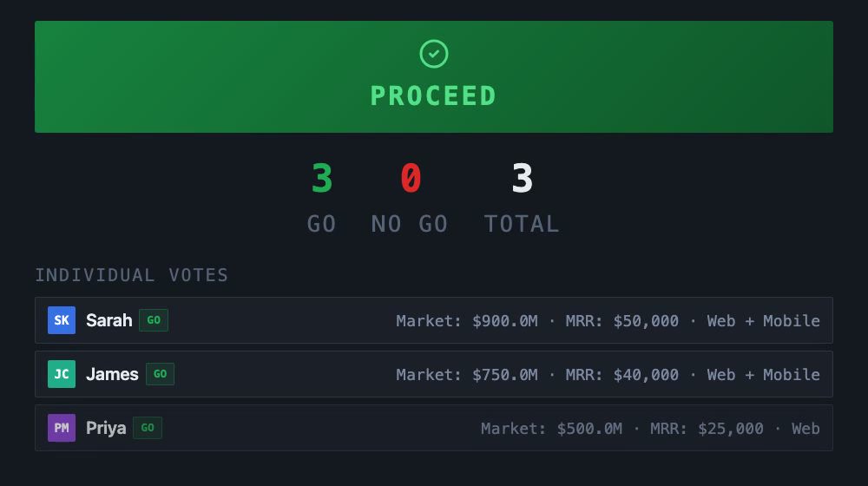868x486 pixels.
Task: Click the TOTAL label under the count
Action: pos(522,224)
